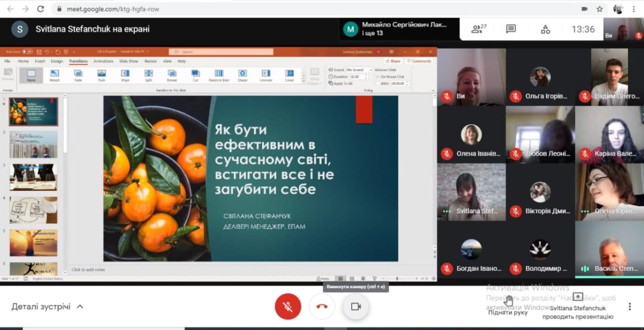Switch to Reading view in status bar
The height and width of the screenshot is (330, 644).
pyautogui.click(x=363, y=279)
